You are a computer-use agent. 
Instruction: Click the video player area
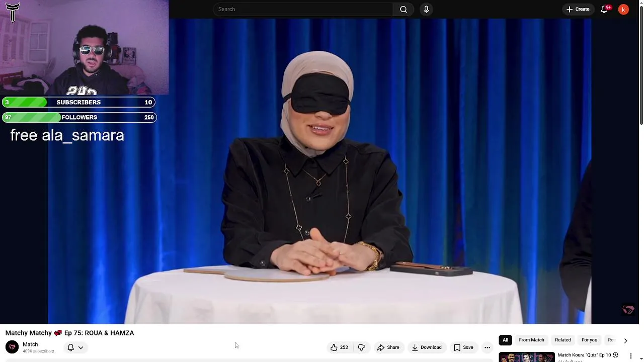pyautogui.click(x=319, y=171)
